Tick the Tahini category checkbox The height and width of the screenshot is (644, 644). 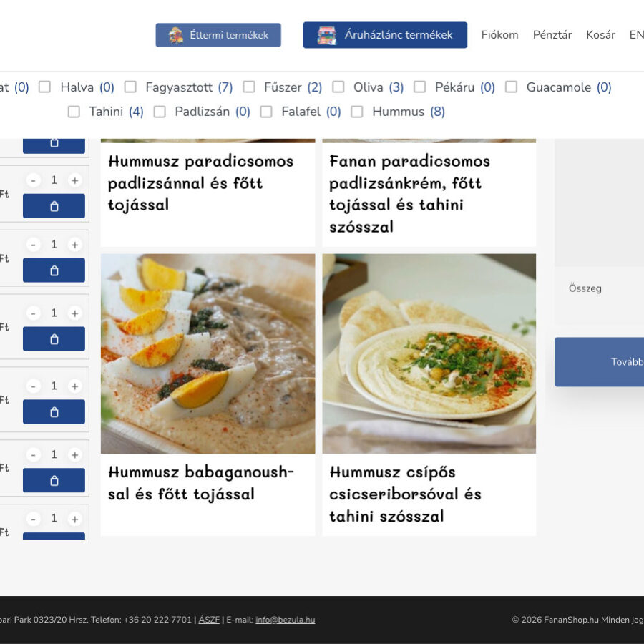pyautogui.click(x=74, y=112)
